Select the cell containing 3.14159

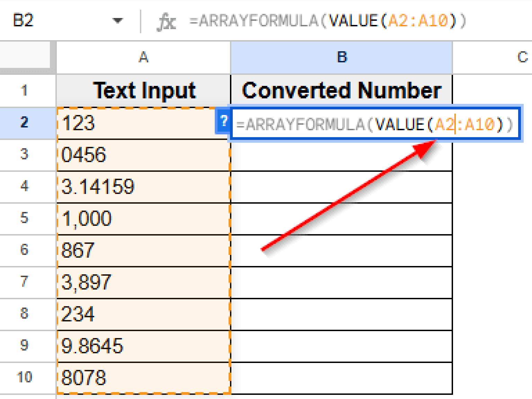[144, 187]
